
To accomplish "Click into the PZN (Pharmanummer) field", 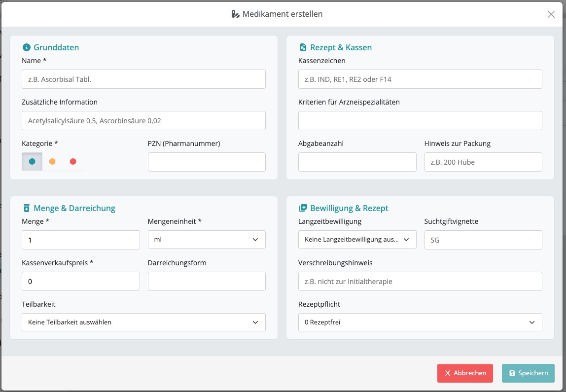I will [207, 162].
